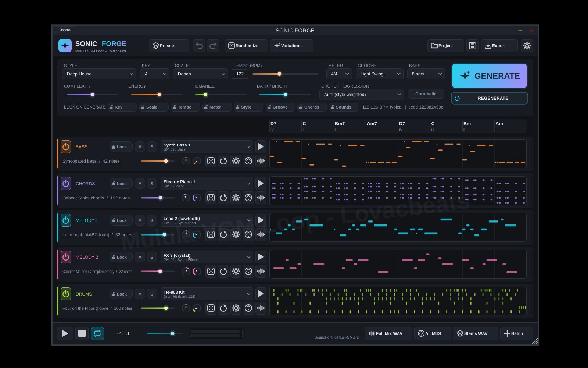Randomize the DRUMS track with its dice
The image size is (588, 368).
[211, 308]
